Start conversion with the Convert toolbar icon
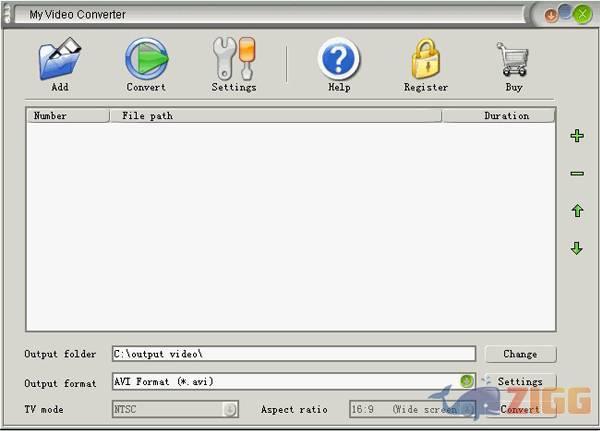 click(146, 60)
